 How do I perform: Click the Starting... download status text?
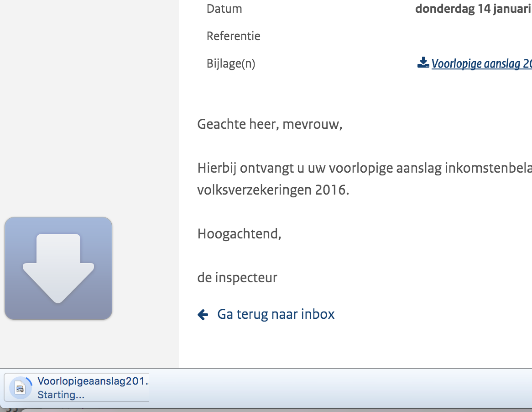60,394
